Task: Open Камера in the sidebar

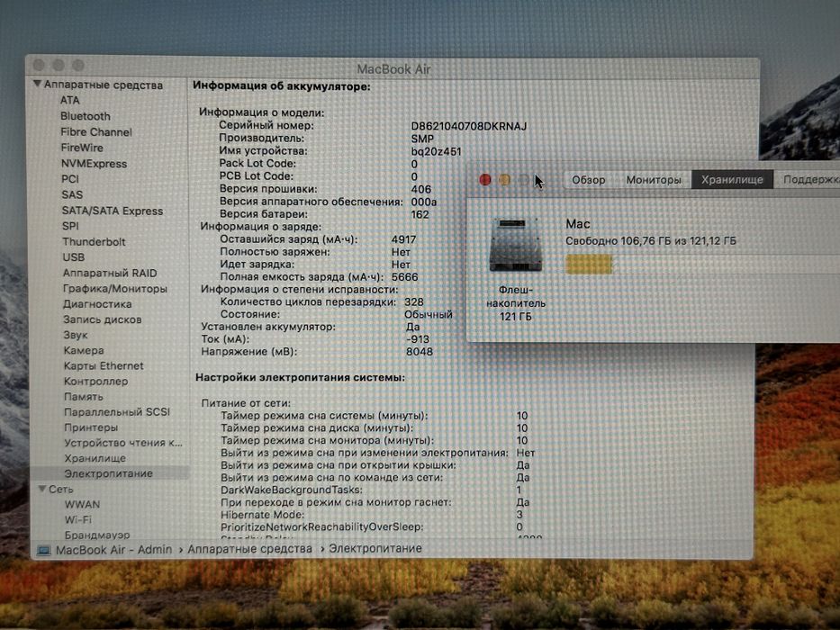Action: (x=84, y=350)
